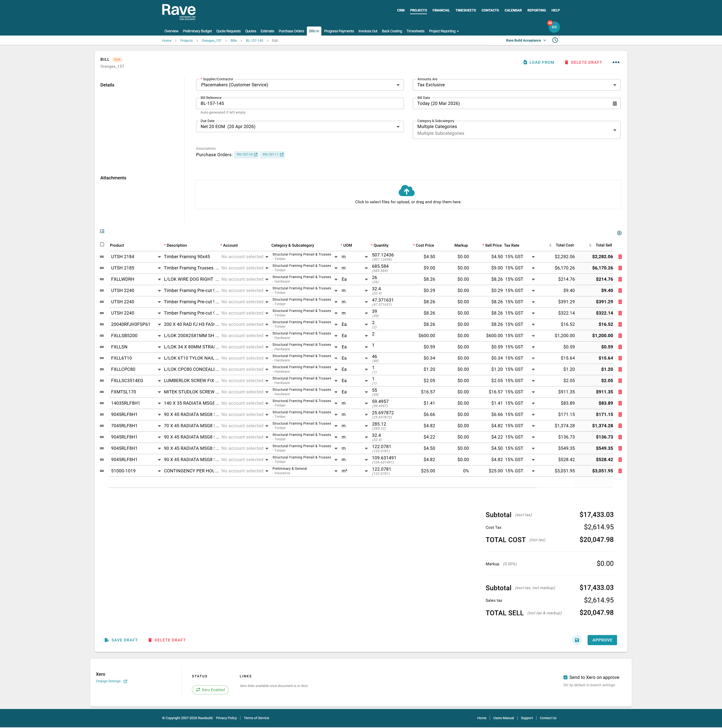Click the Bill Reference input field
The height and width of the screenshot is (728, 722).
300,104
